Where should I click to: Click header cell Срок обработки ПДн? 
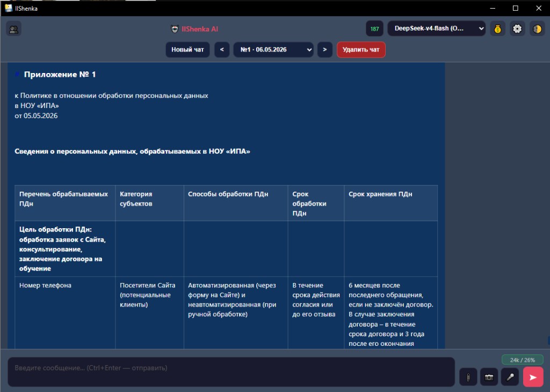316,204
